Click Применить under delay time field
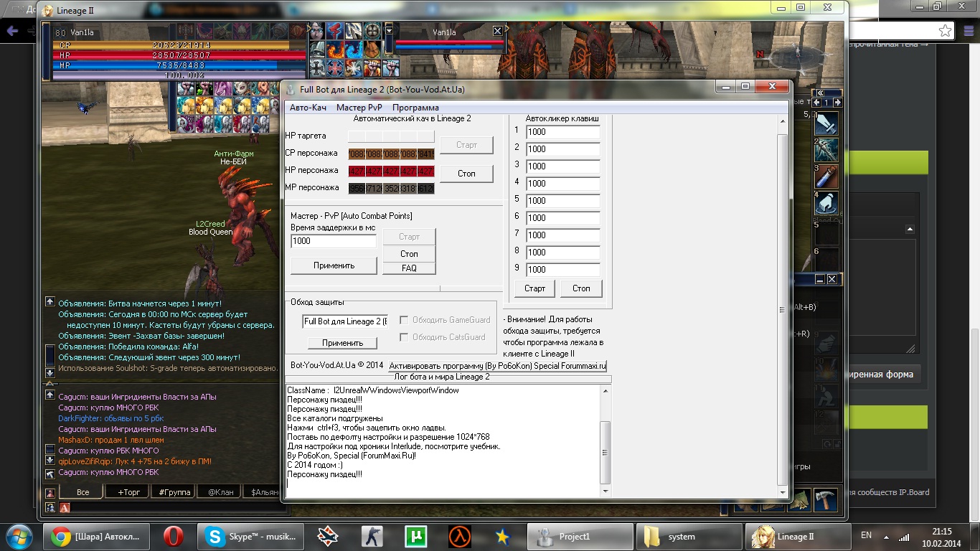Viewport: 980px width, 551px height. [334, 265]
